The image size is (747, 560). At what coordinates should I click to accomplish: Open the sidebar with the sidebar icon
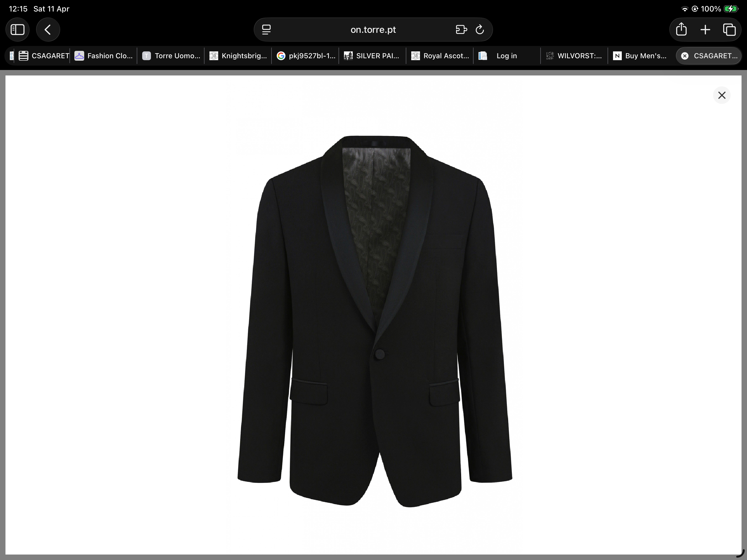(x=17, y=29)
